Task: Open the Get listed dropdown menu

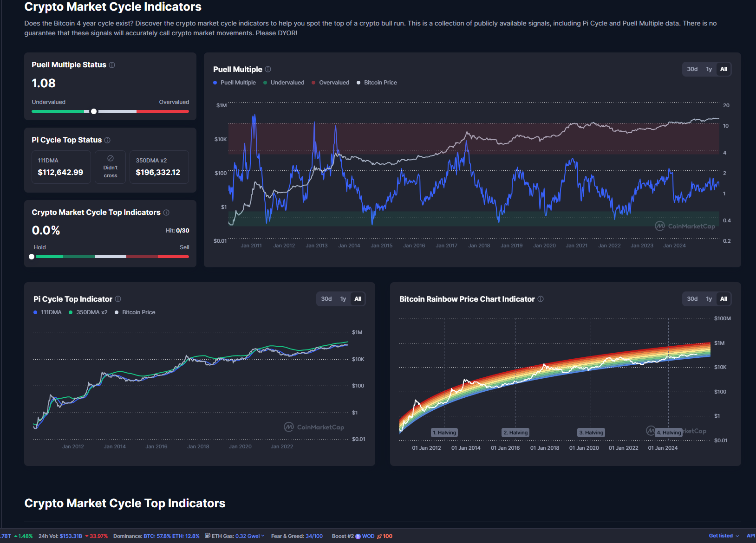Action: coord(723,536)
